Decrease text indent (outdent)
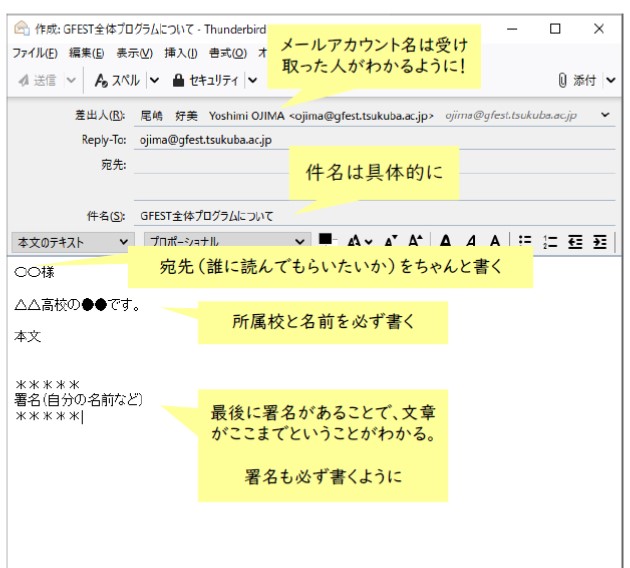 click(575, 241)
